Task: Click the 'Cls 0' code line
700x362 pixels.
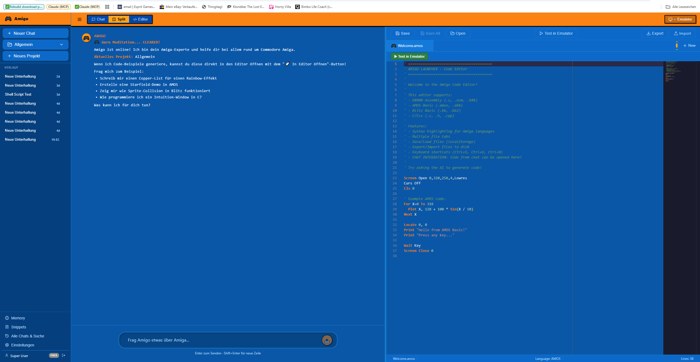Action: 409,188
